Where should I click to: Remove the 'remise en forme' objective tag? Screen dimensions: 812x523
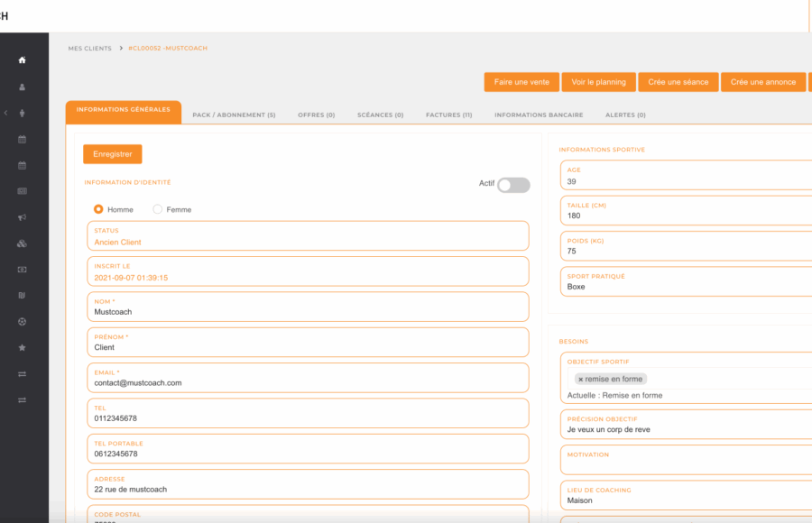point(580,379)
